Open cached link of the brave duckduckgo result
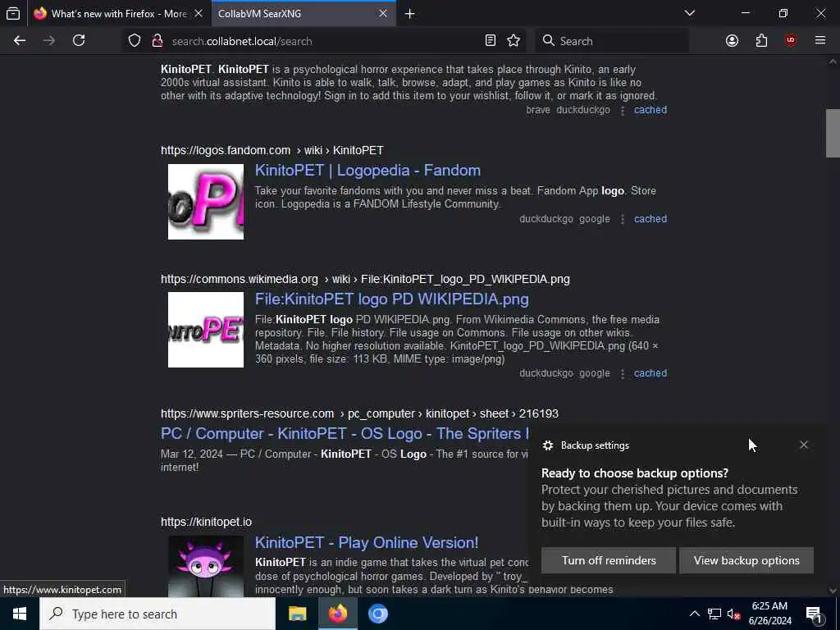Screen dimensions: 840x630 (651, 110)
